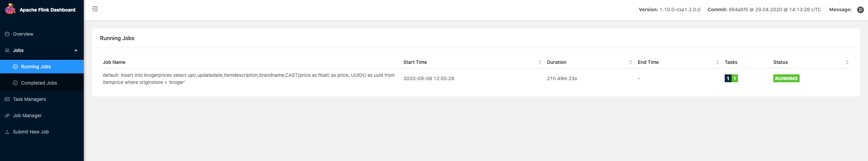Click the green RUNNING status badge
Viewport: 868px width, 161px height.
786,78
